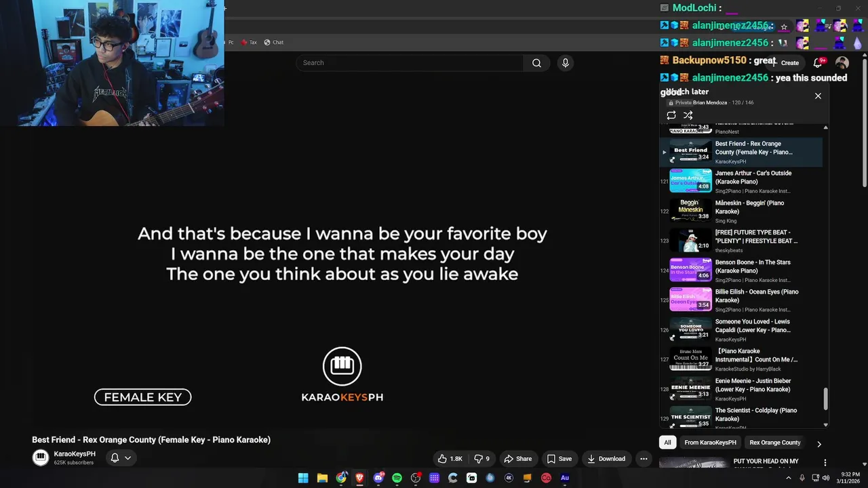Click the video title text
This screenshot has width=868, height=488.
[x=151, y=440]
